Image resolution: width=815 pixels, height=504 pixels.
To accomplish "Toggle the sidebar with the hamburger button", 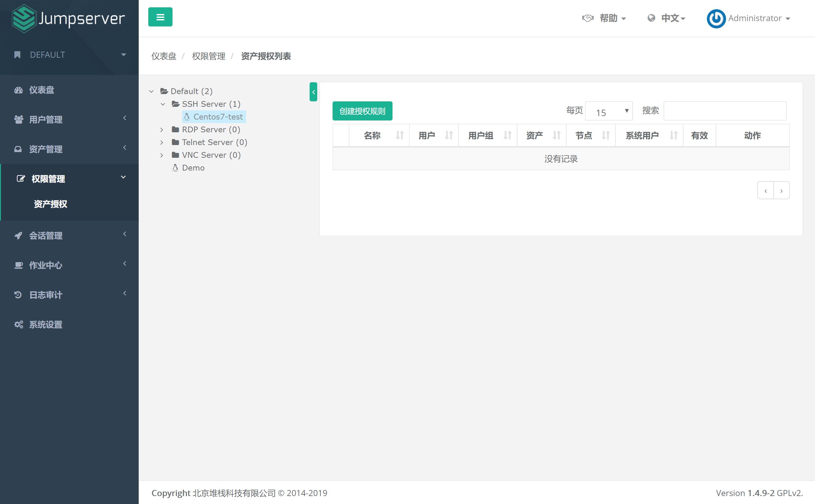I will (x=160, y=17).
